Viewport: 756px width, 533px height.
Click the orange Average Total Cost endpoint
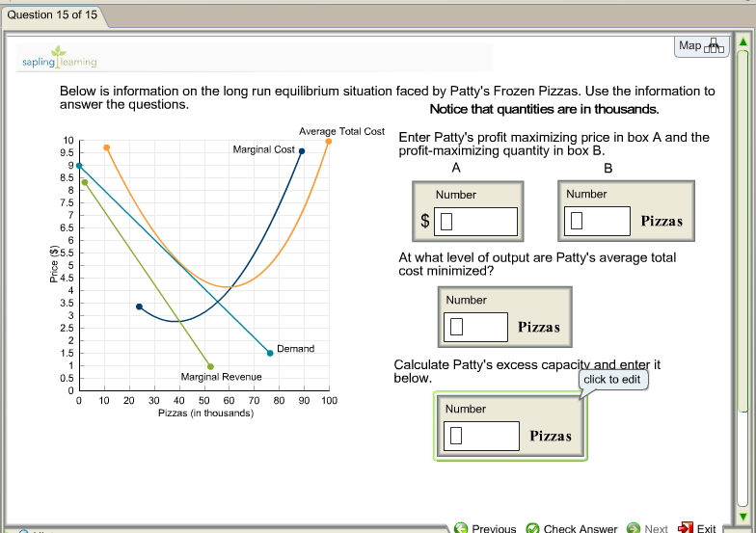328,142
